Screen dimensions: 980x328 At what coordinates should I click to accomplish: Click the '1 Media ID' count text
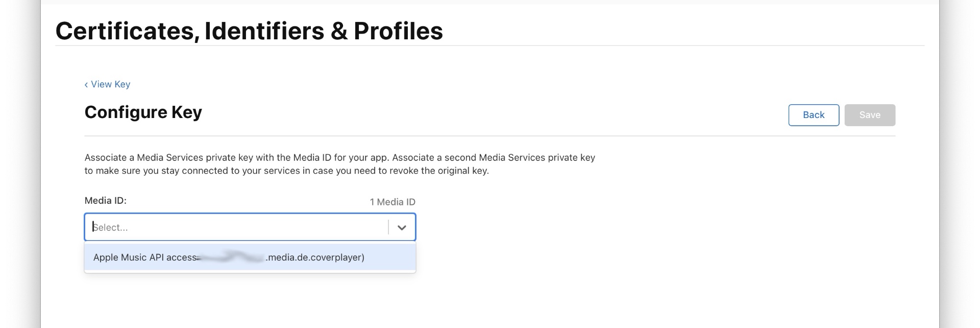click(x=392, y=202)
